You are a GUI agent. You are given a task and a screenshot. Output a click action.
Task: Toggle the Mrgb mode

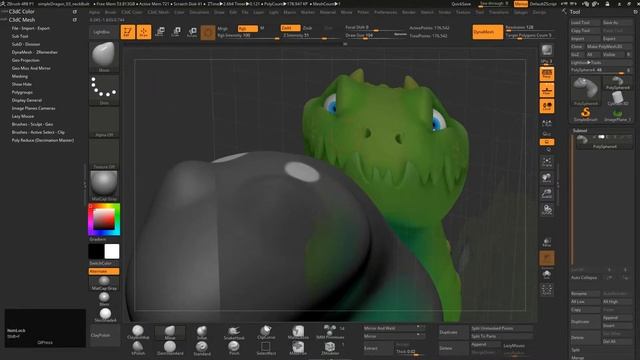pyautogui.click(x=223, y=28)
